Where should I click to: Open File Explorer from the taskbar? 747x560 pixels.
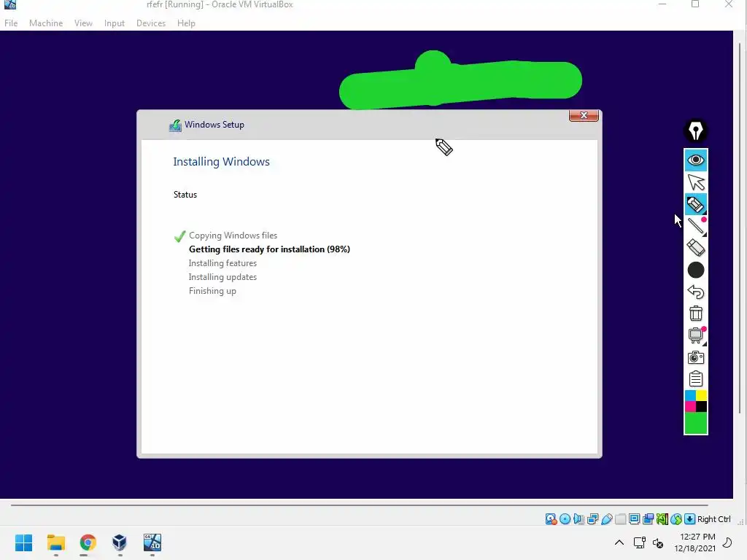click(x=55, y=542)
